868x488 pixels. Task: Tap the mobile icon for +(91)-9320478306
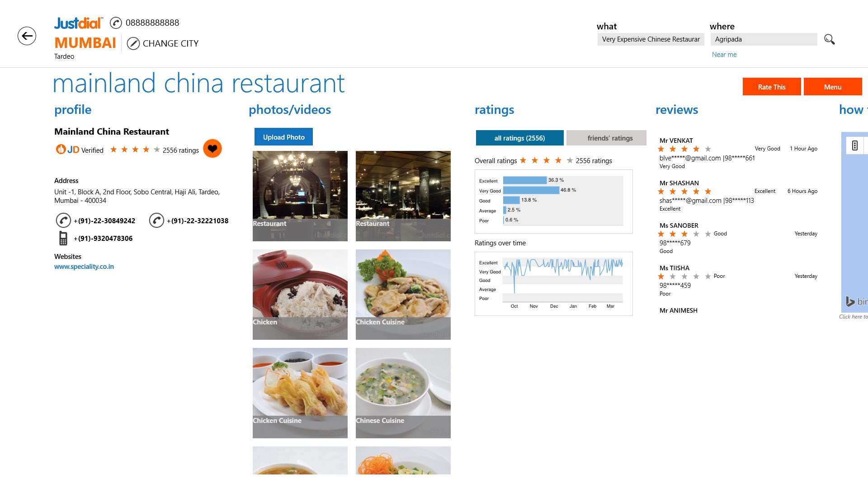[x=63, y=238]
